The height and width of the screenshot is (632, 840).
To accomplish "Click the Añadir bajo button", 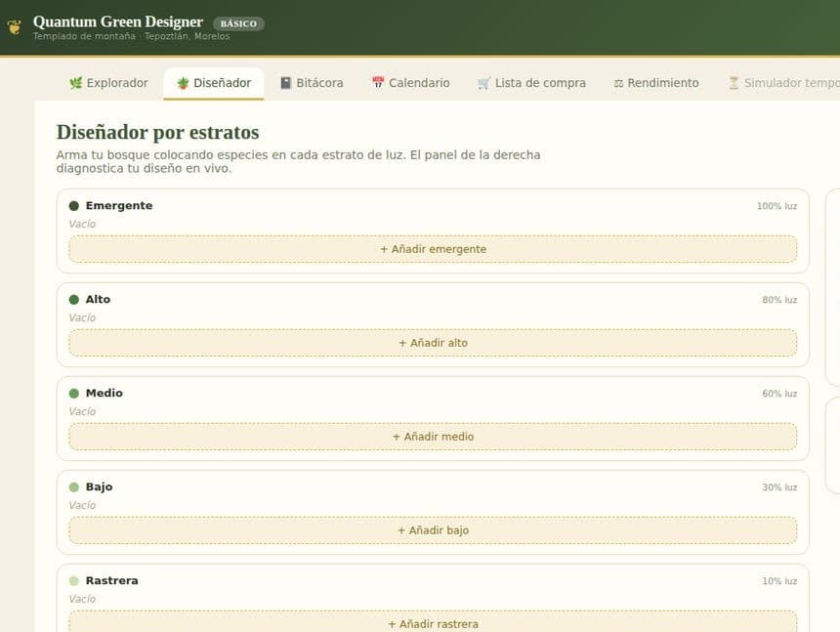I will click(433, 530).
